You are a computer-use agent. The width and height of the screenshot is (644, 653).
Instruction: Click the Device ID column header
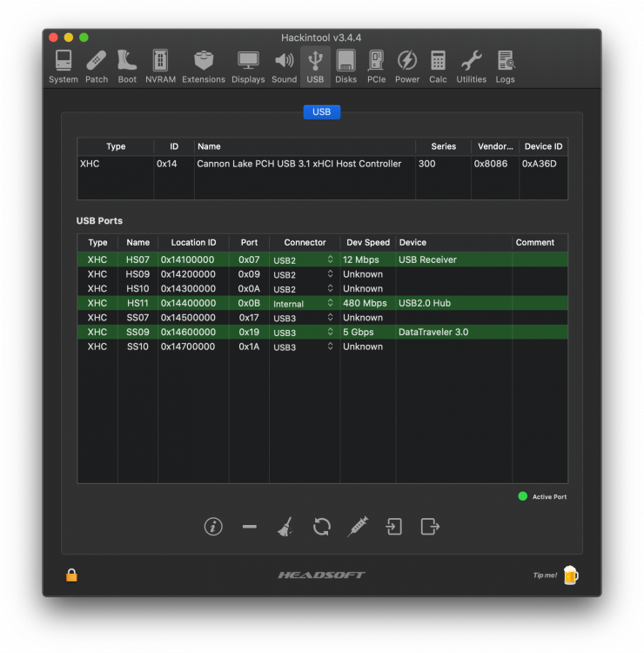coord(543,146)
